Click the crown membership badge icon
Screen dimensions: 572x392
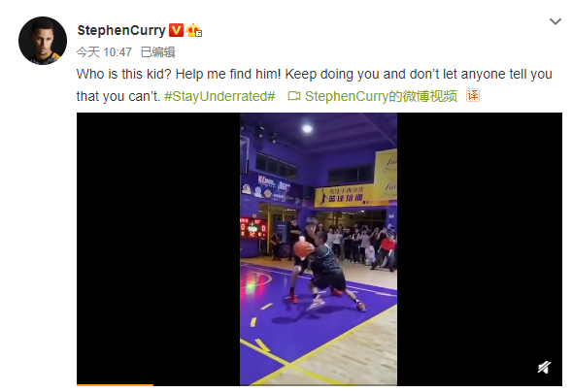point(194,31)
